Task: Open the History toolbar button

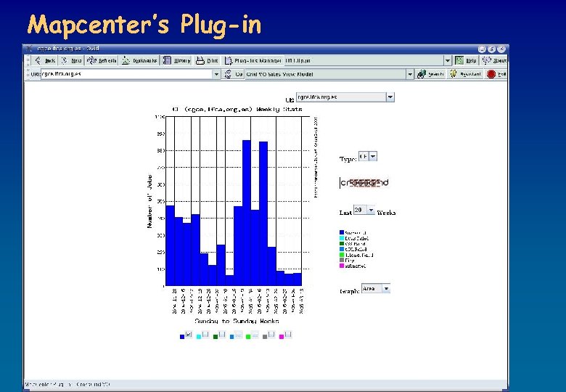Action: (176, 61)
